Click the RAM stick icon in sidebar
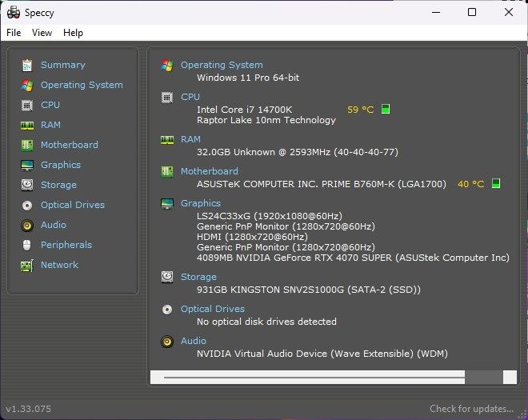Image resolution: width=528 pixels, height=420 pixels. pyautogui.click(x=27, y=126)
